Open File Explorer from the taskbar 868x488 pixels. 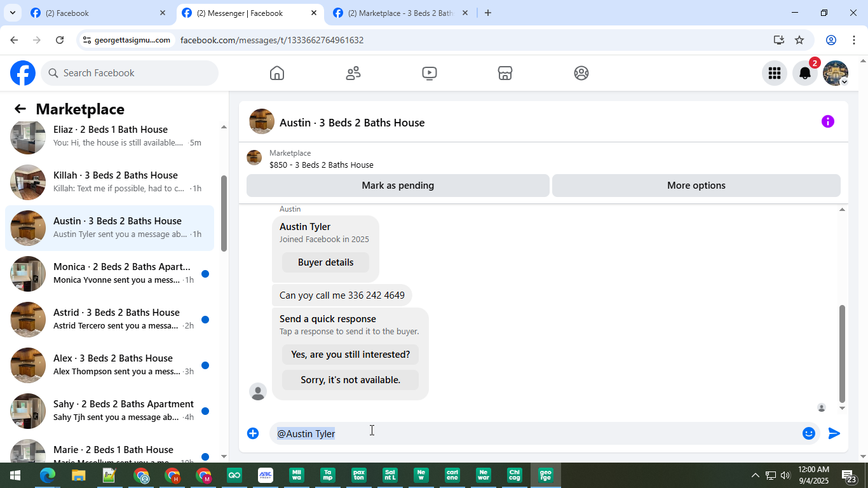pos(78,475)
